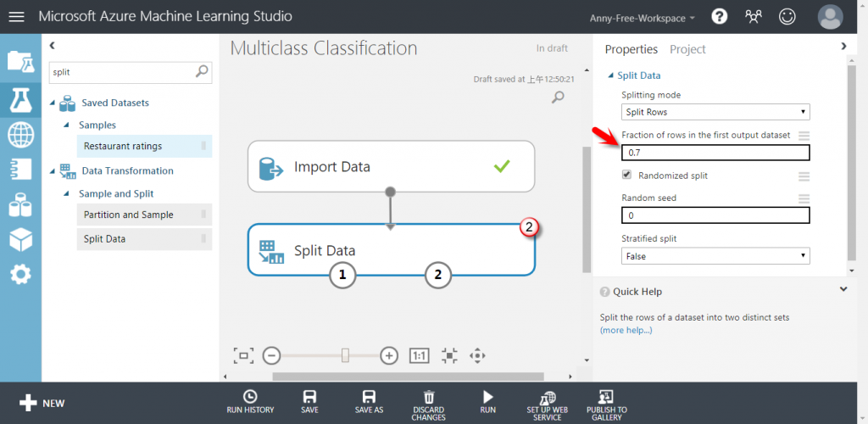Click the zoom slider handle
The height and width of the screenshot is (424, 868).
346,355
